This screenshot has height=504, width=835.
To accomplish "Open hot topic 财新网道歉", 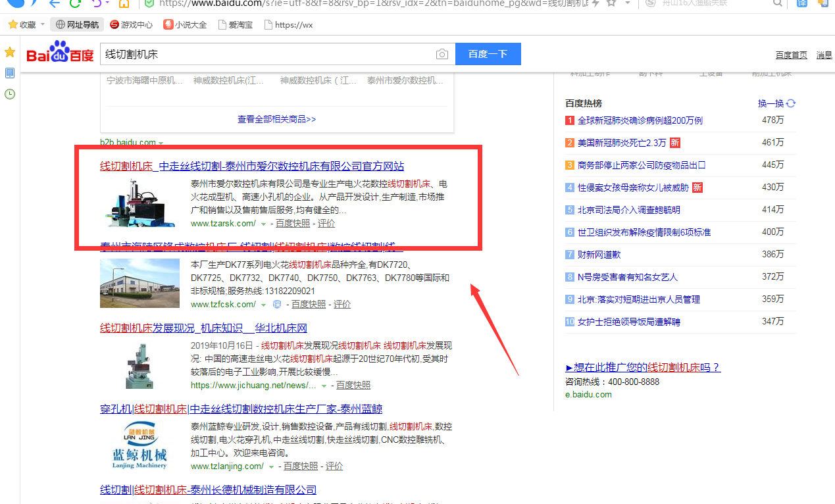I will click(x=599, y=255).
